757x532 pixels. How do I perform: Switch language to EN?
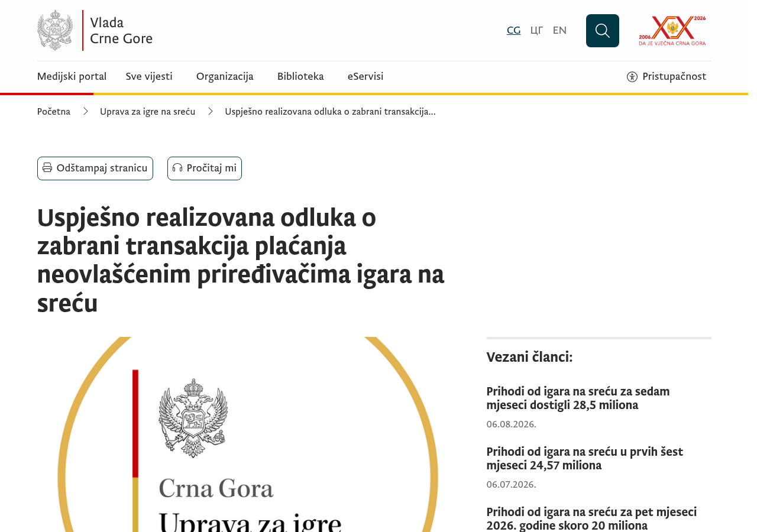[x=559, y=30]
